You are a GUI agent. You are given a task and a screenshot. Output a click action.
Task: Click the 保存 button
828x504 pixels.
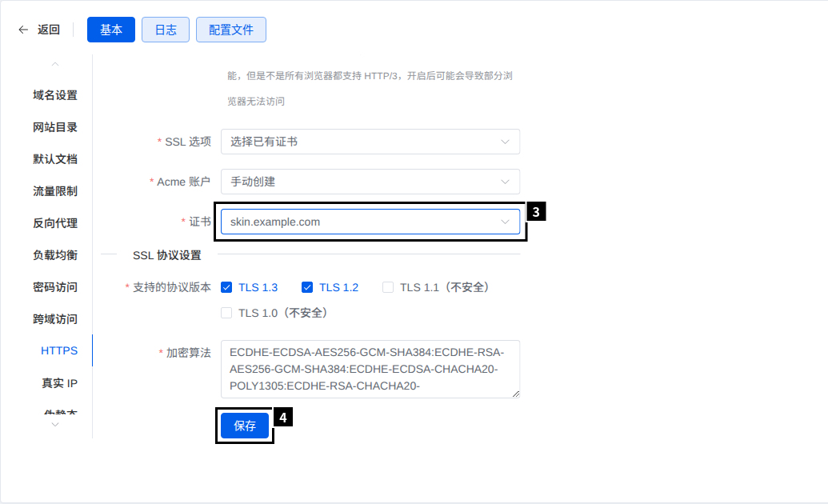(245, 426)
